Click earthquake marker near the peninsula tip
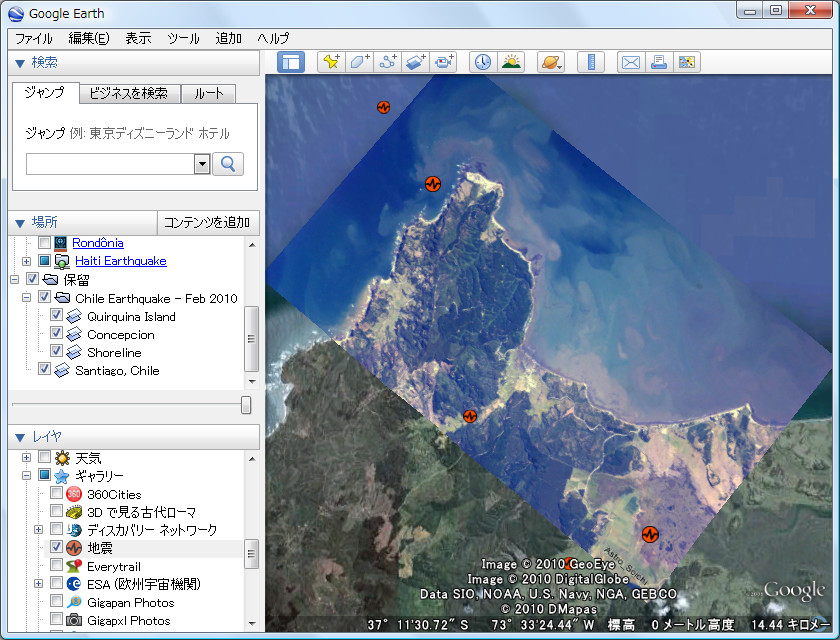This screenshot has width=840, height=640. [x=433, y=184]
